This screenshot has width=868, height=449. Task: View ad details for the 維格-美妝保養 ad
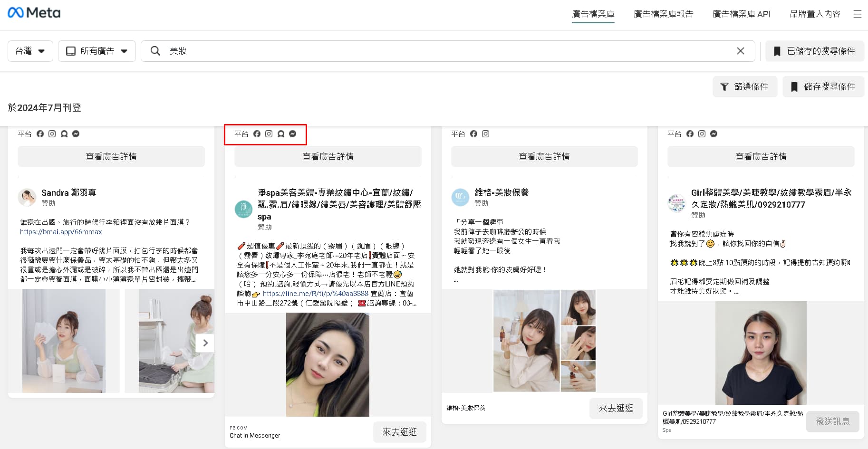coord(544,156)
